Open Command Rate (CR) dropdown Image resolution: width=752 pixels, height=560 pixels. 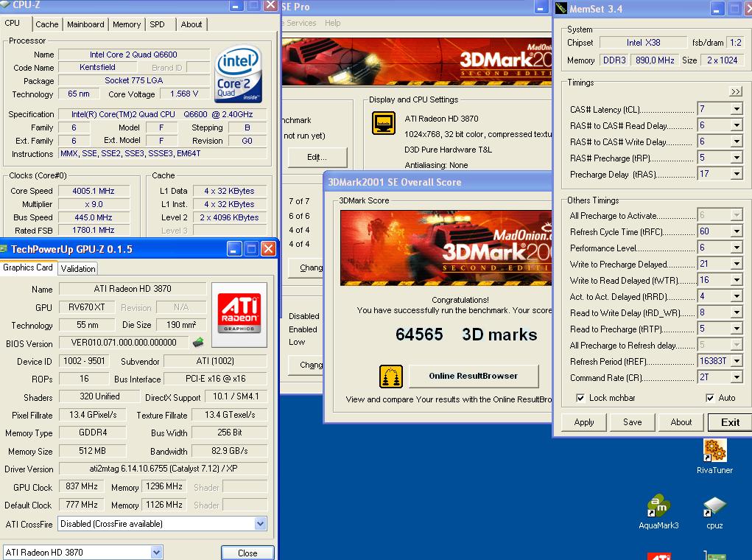coord(737,378)
